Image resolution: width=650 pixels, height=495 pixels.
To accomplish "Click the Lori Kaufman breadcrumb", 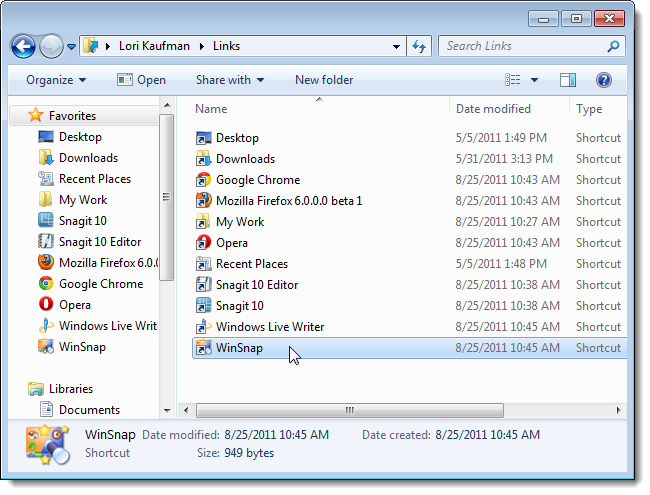I will (x=154, y=46).
